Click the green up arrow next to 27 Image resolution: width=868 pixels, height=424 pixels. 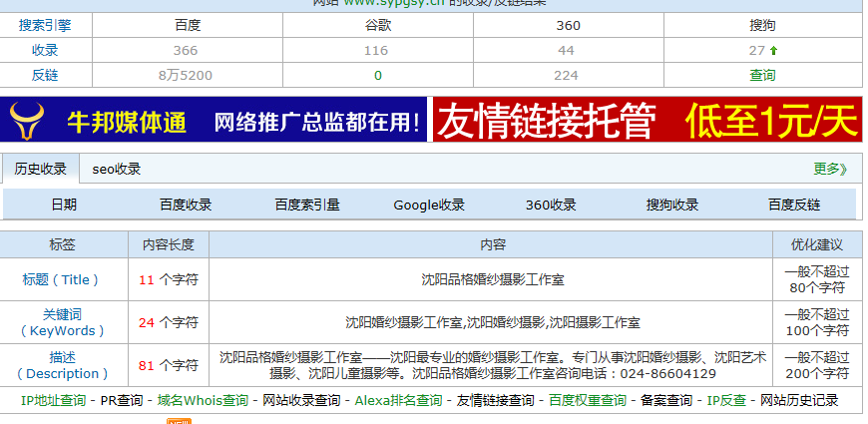[774, 51]
